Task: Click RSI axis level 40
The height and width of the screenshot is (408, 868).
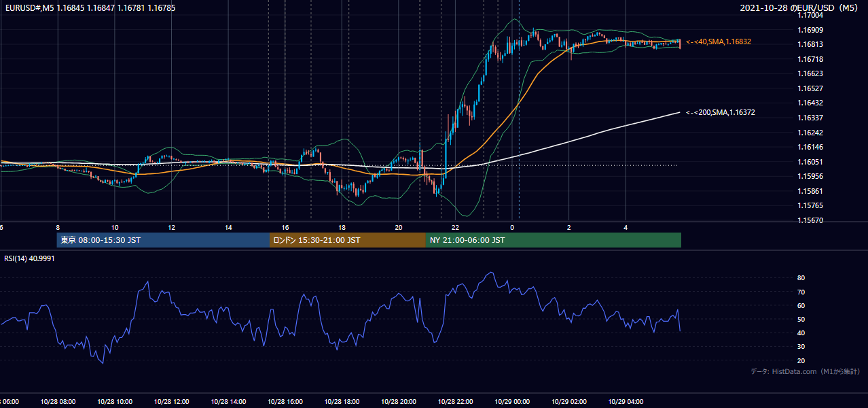Action: tap(801, 333)
